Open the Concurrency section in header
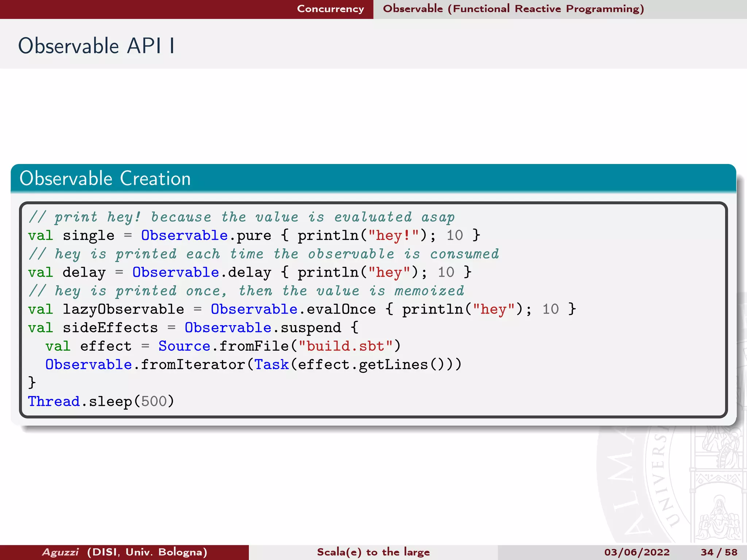Image resolution: width=747 pixels, height=560 pixels. [330, 9]
